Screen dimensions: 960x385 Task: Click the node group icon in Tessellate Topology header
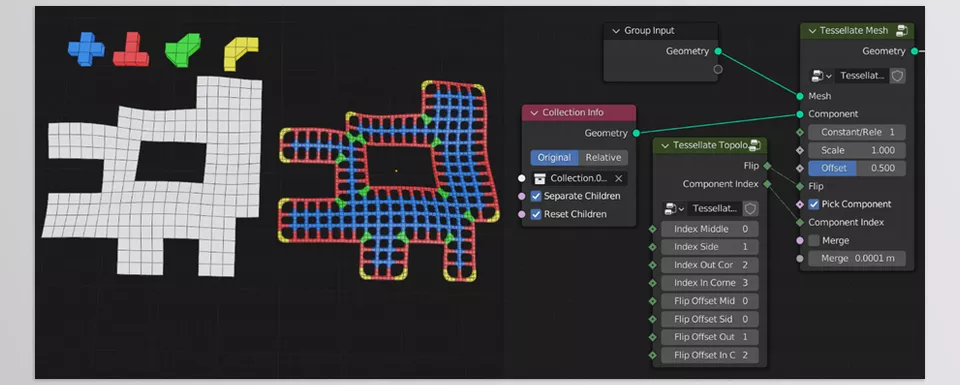point(754,145)
